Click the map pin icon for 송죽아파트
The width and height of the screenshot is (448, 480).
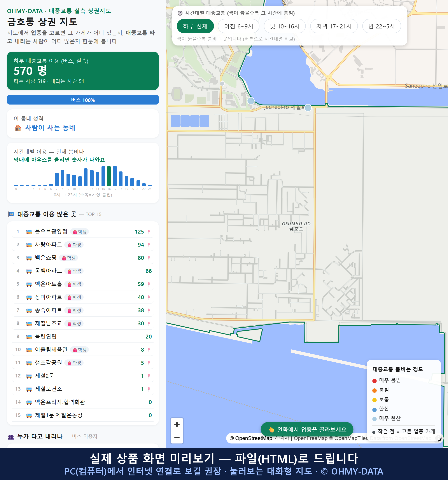(149, 311)
